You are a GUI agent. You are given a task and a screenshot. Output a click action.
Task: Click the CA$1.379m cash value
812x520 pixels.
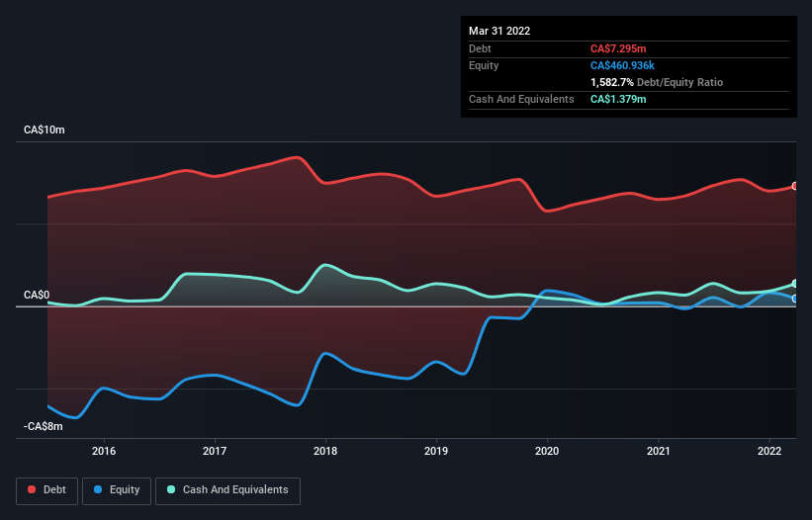click(618, 99)
